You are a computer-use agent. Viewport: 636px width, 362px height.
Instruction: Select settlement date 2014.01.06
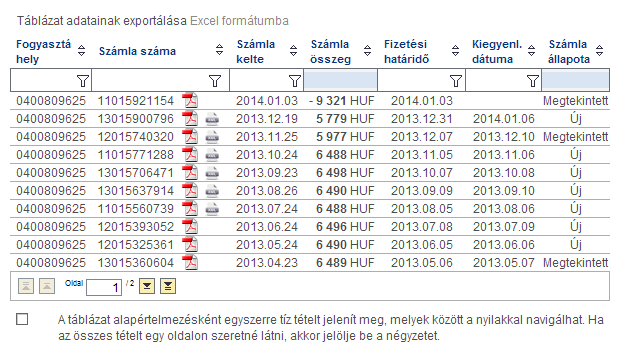tap(504, 119)
